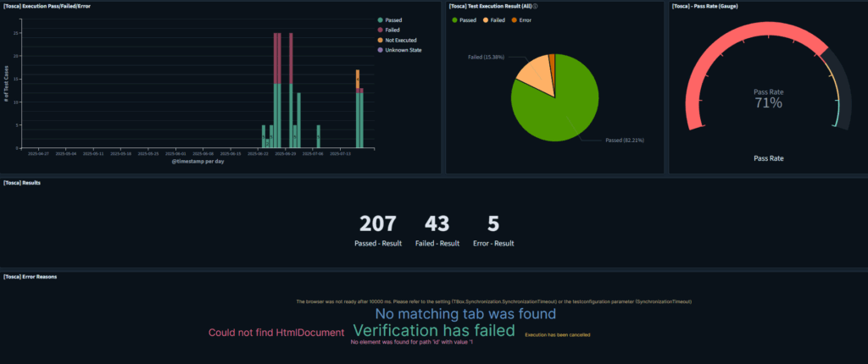This screenshot has width=868, height=364.
Task: Filter by "Verification has failed" tag
Action: pyautogui.click(x=433, y=331)
